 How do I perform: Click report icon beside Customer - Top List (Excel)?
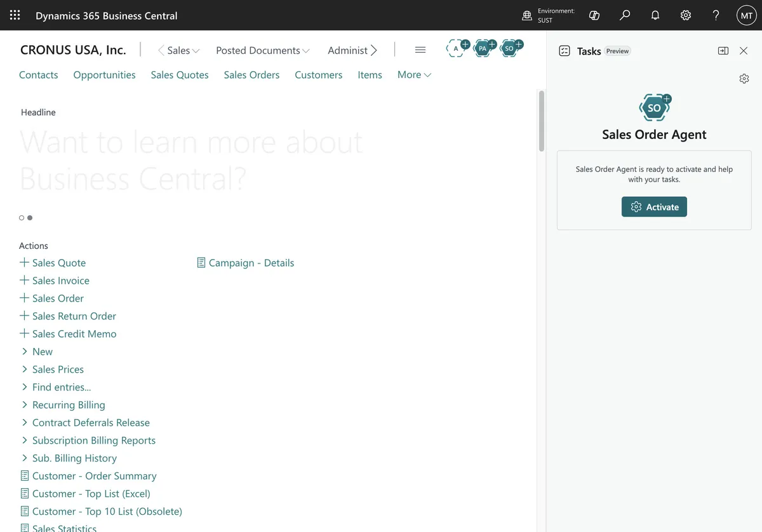(x=25, y=493)
